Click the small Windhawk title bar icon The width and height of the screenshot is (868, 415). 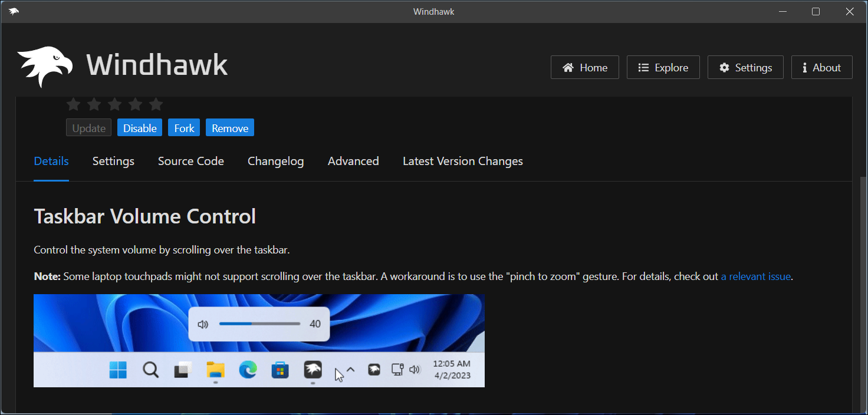14,12
